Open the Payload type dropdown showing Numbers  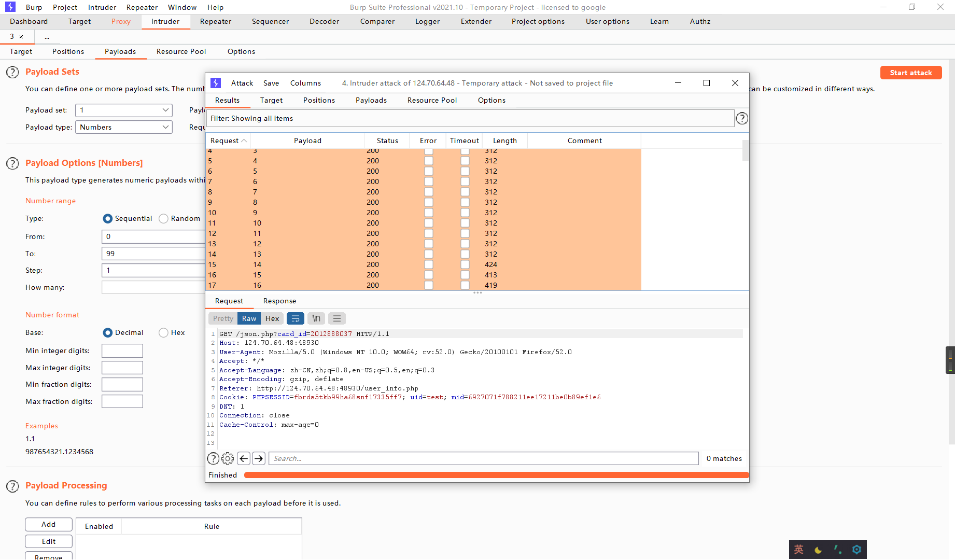[x=123, y=127]
